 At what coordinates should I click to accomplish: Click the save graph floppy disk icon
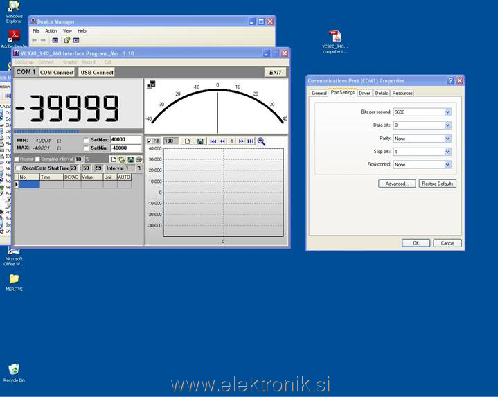(200, 141)
